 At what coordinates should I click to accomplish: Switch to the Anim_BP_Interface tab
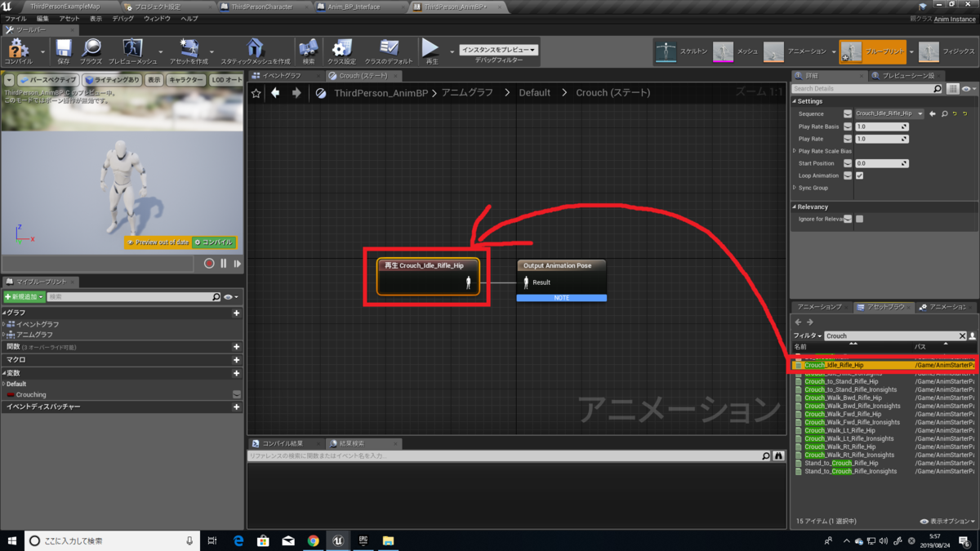pyautogui.click(x=354, y=7)
